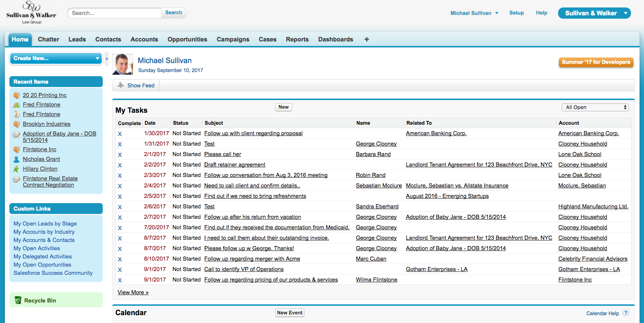Open Wilma Flintstone contact name
Screen dimensions: 644x323
click(377, 280)
